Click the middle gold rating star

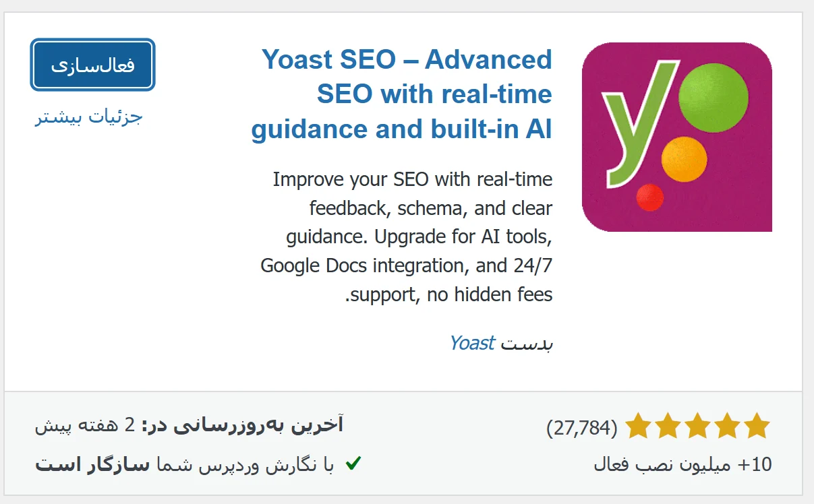[x=698, y=427]
